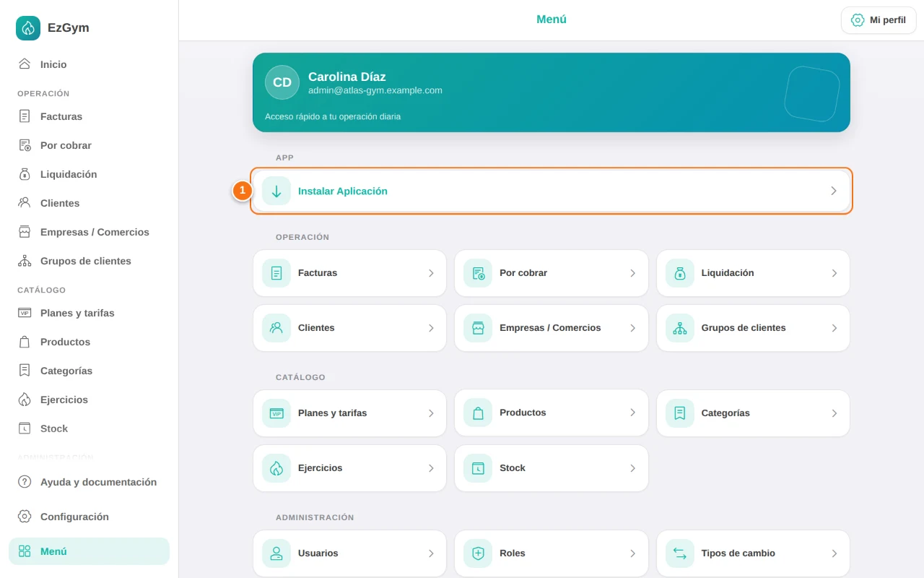Viewport: 924px width, 578px height.
Task: Open the Empresas / Comercios card
Action: coord(552,328)
